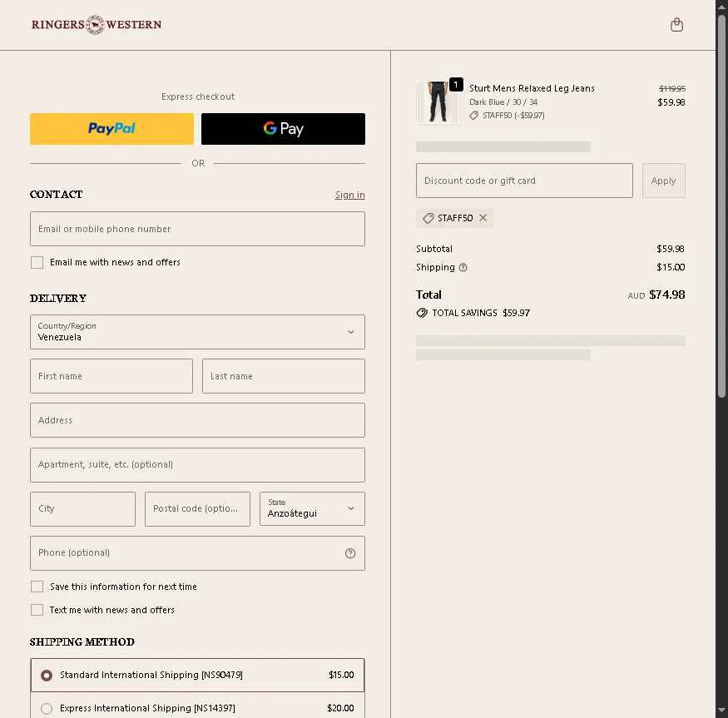
Task: Click the City field
Action: pos(82,509)
